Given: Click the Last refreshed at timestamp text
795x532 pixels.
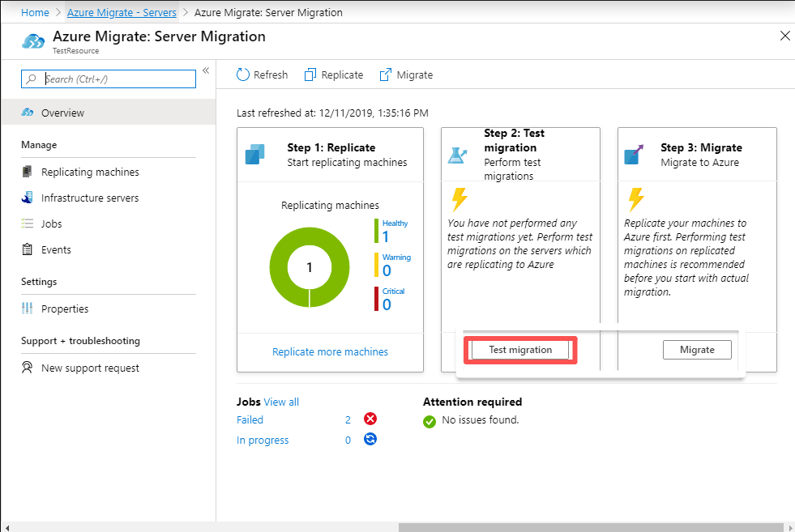Looking at the screenshot, I should 332,113.
